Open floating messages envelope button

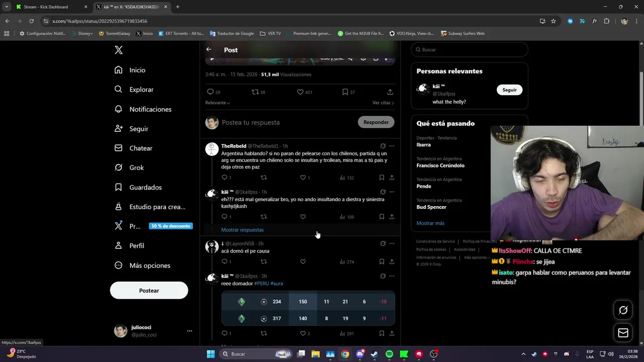click(623, 333)
